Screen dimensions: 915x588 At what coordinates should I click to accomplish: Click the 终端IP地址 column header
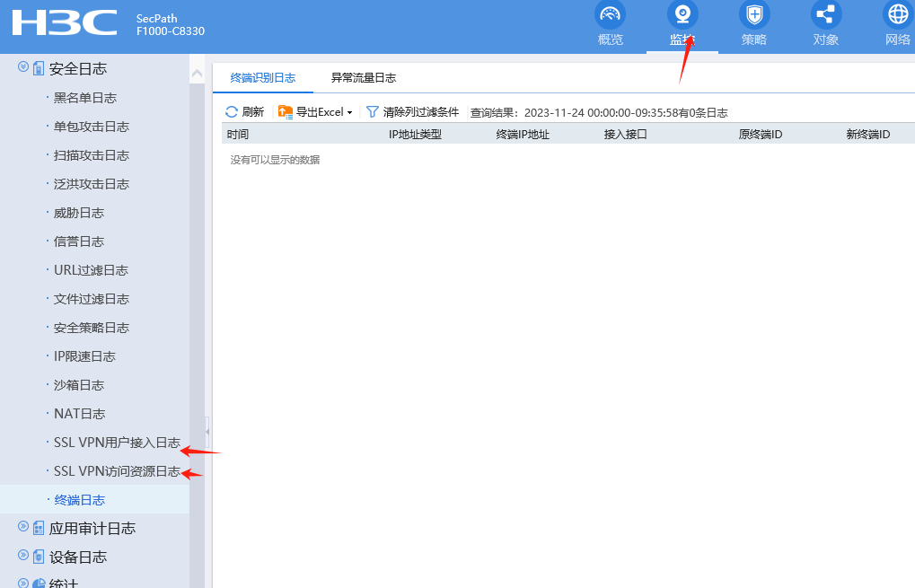[523, 134]
